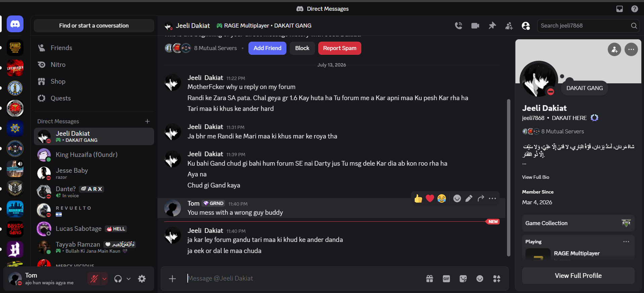The width and height of the screenshot is (644, 293).
Task: Click the Add Friend button
Action: point(267,48)
